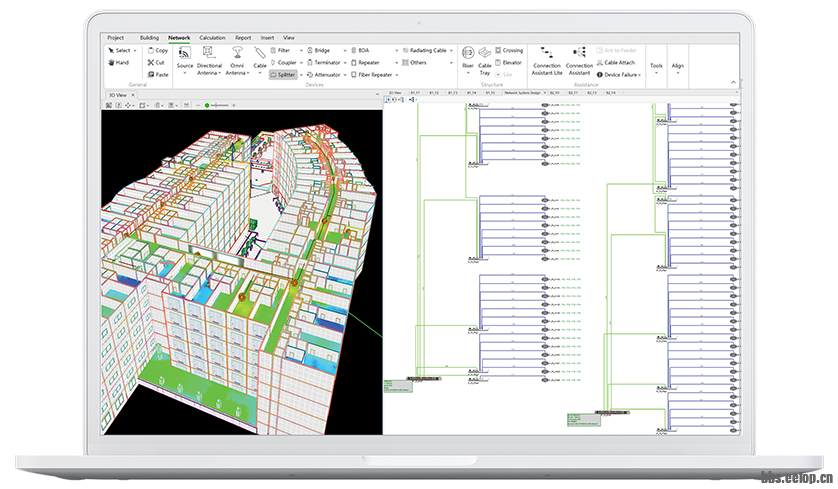Switch to the Network System Design tab
The height and width of the screenshot is (489, 838).
click(523, 93)
